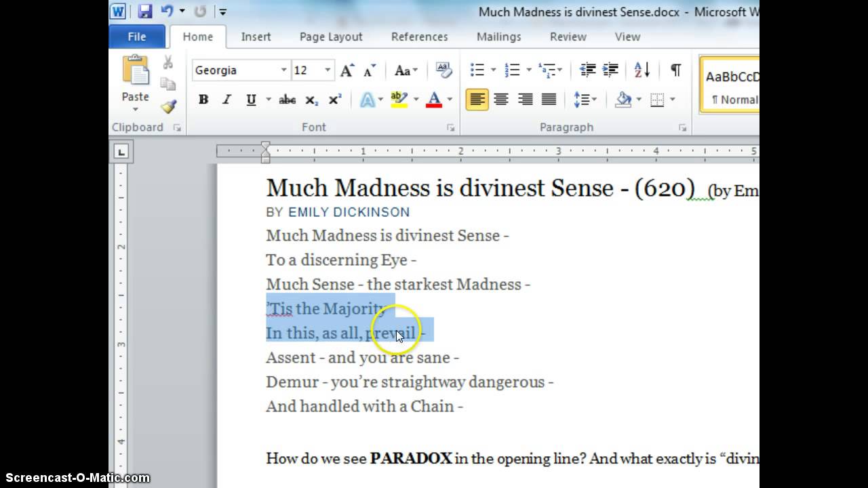Viewport: 868px width, 488px height.
Task: Open Customize Quick Access Toolbar dropdown
Action: point(222,12)
